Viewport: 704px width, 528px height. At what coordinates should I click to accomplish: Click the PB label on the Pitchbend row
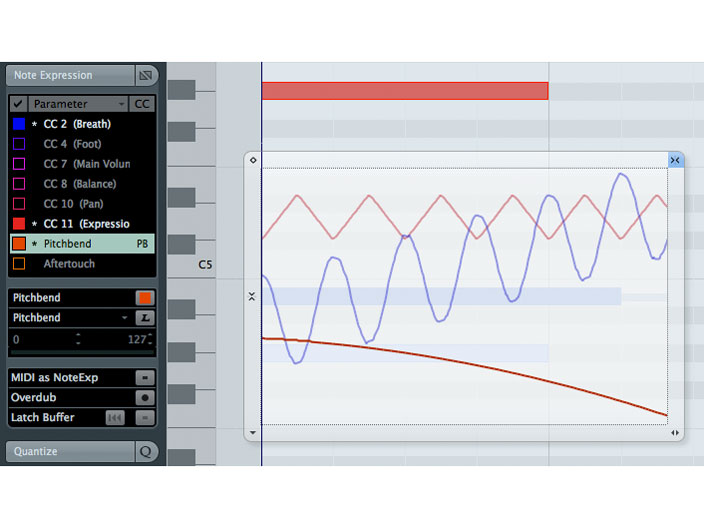click(142, 244)
